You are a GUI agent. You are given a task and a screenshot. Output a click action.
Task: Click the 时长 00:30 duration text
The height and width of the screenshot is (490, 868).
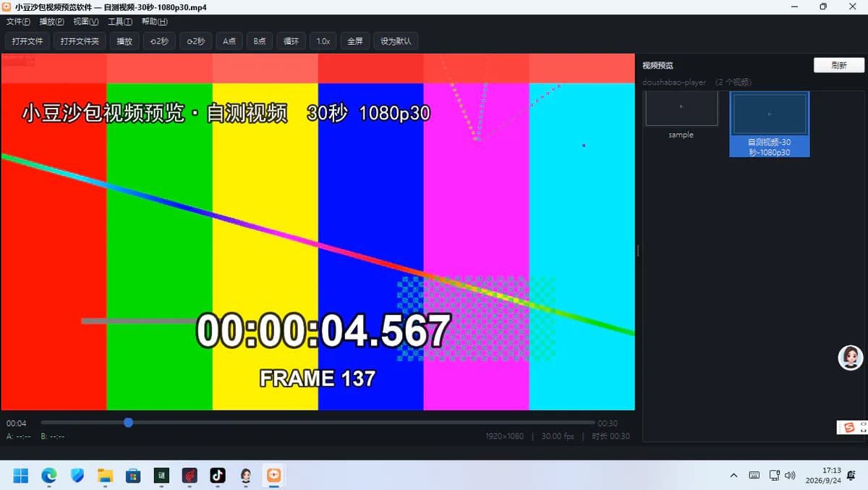[610, 436]
